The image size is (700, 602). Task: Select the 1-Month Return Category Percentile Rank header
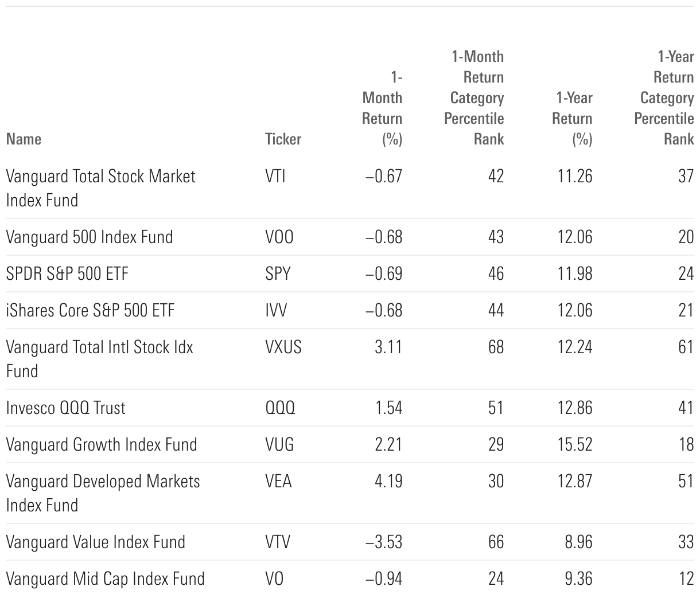coord(477,97)
